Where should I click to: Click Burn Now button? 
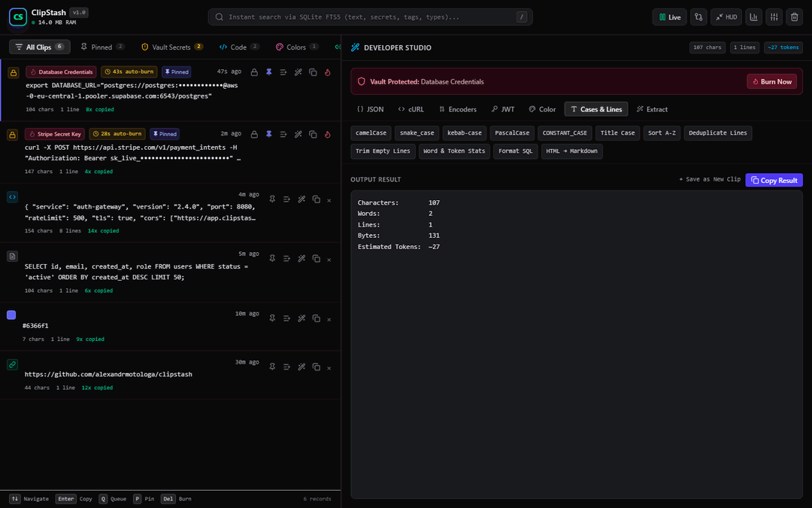771,82
